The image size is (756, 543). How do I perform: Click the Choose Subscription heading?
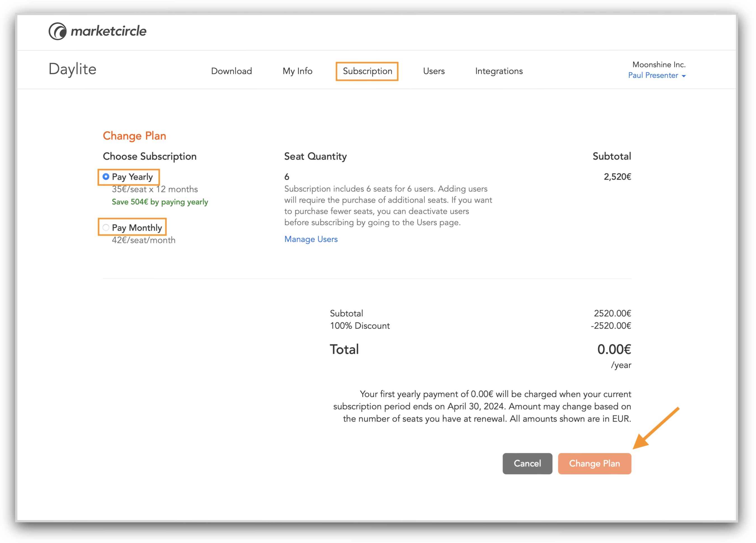coord(150,156)
